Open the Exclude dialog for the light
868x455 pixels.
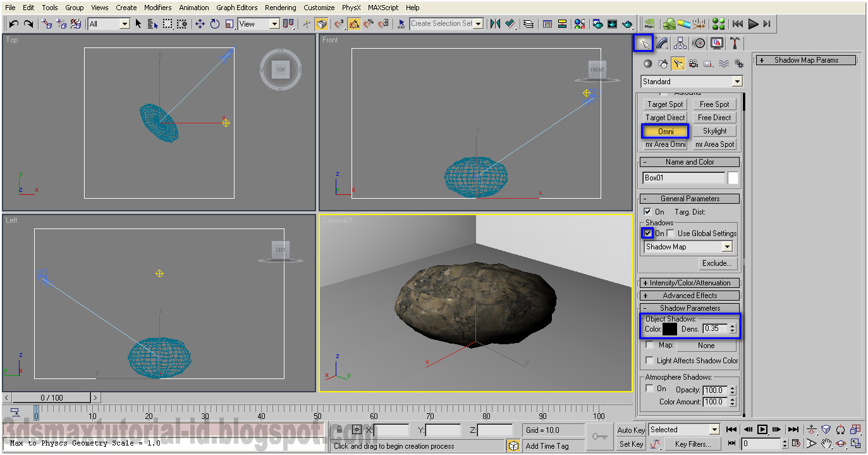pyautogui.click(x=717, y=263)
